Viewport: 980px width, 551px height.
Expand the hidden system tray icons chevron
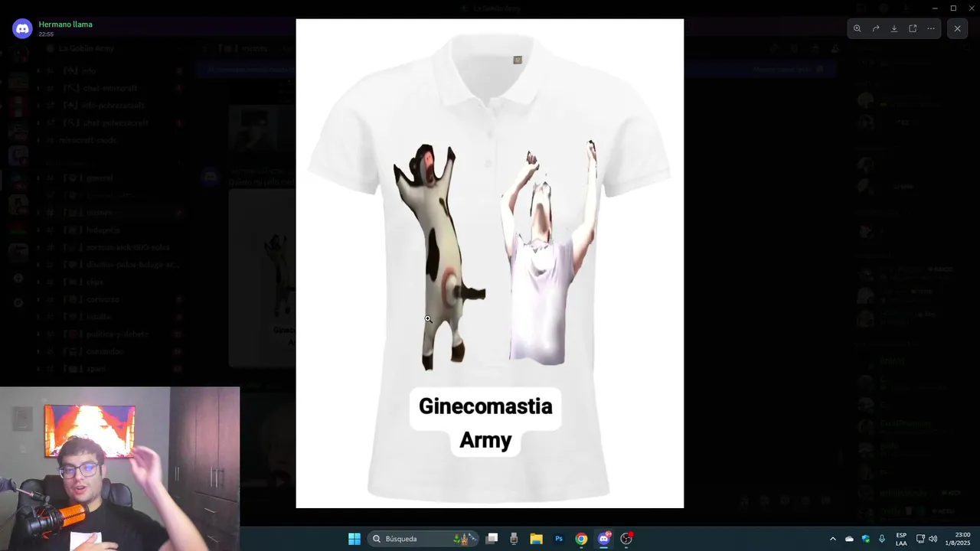(x=833, y=539)
